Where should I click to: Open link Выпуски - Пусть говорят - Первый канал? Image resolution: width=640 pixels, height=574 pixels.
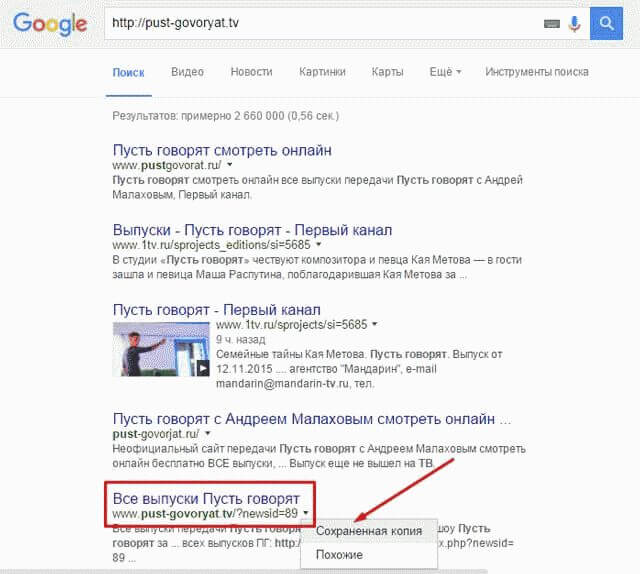252,230
